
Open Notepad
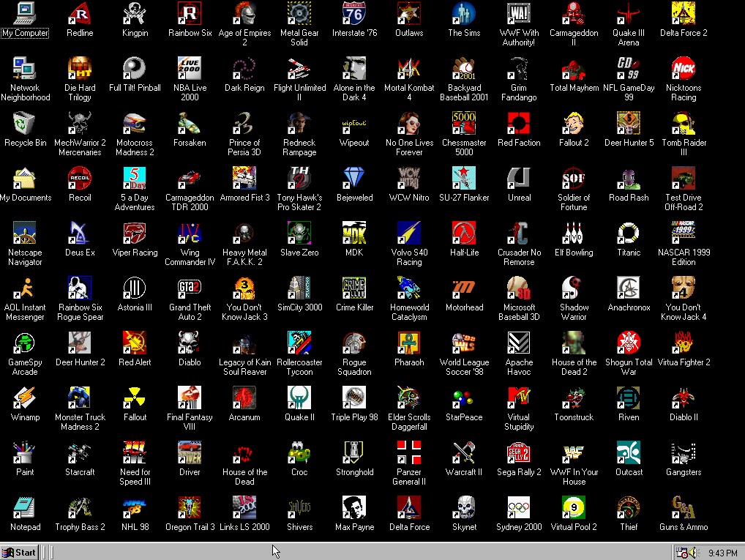tap(25, 509)
